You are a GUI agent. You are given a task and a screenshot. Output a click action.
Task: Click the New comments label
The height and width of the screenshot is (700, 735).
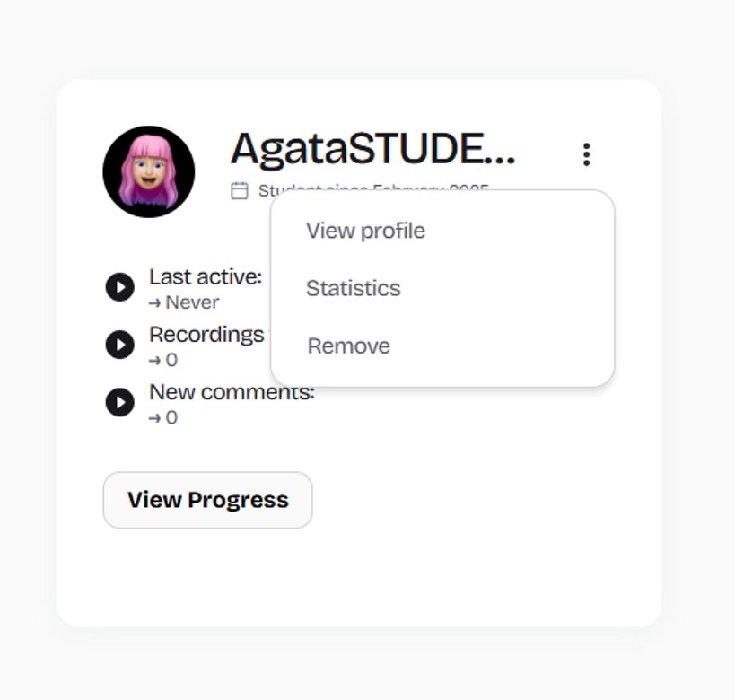point(232,392)
